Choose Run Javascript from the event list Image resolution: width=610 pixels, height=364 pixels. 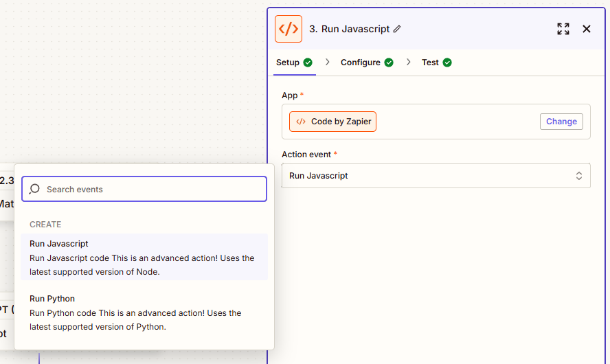[x=144, y=257]
